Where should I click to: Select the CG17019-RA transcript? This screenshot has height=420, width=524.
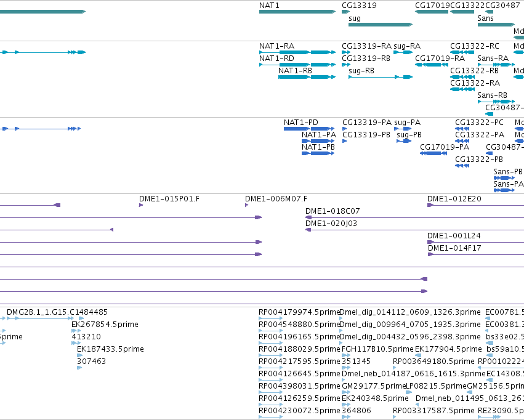coord(432,65)
